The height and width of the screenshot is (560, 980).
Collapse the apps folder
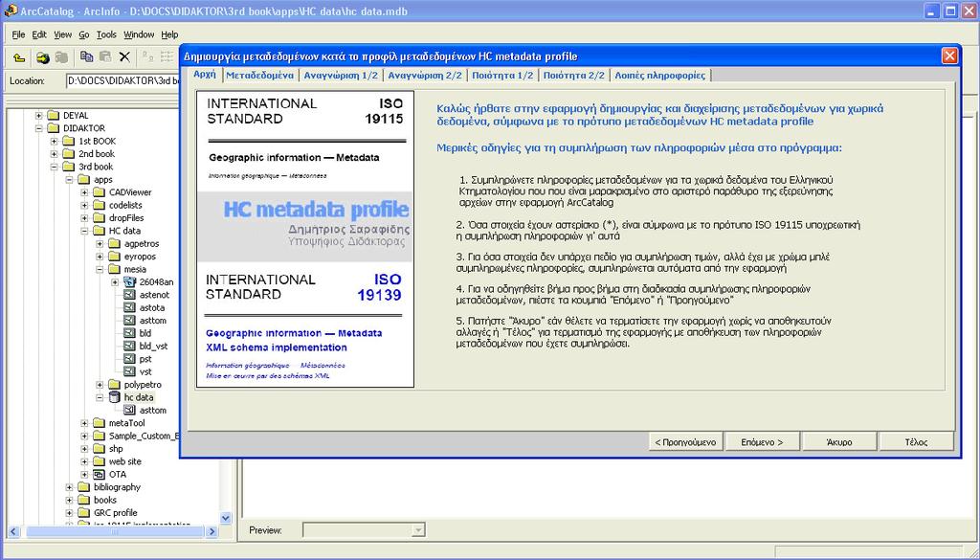(x=69, y=179)
